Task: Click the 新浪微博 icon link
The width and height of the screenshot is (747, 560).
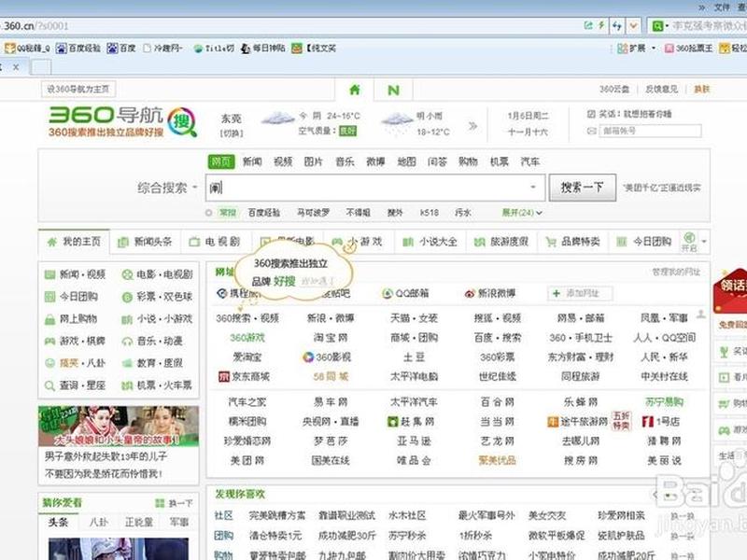Action: tap(489, 293)
